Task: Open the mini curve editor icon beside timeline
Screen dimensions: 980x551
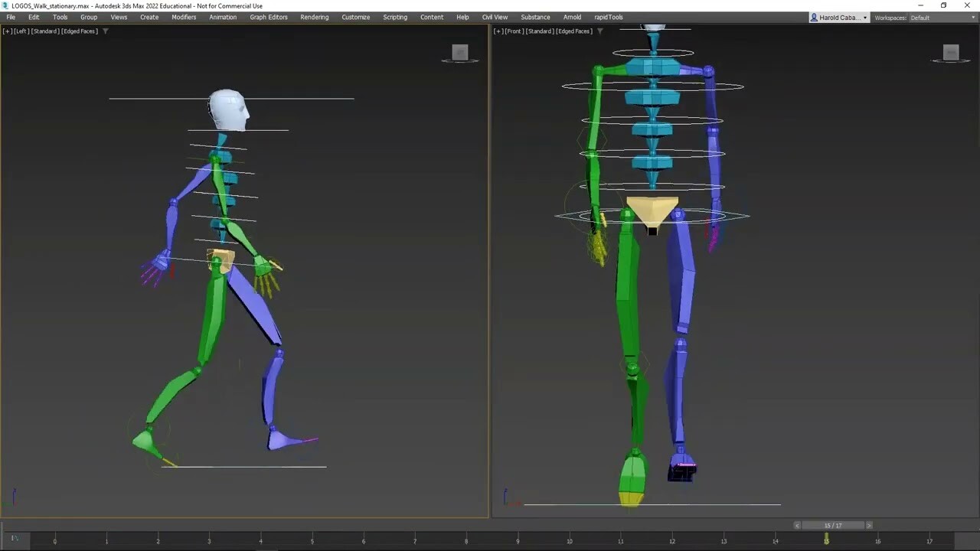Action: point(14,539)
